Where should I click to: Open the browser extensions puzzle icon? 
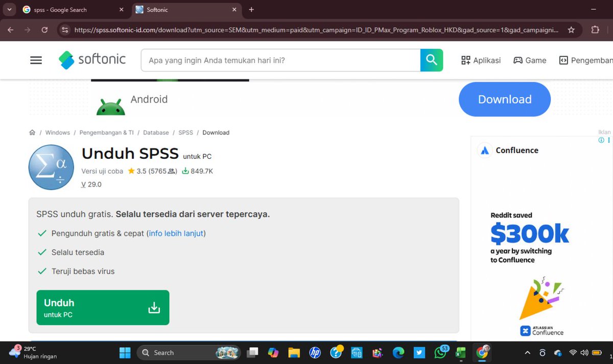595,30
